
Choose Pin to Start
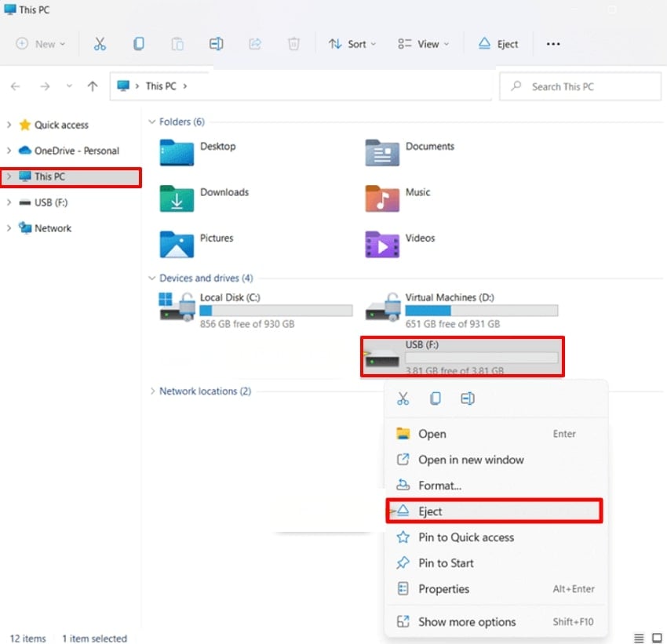click(x=494, y=563)
